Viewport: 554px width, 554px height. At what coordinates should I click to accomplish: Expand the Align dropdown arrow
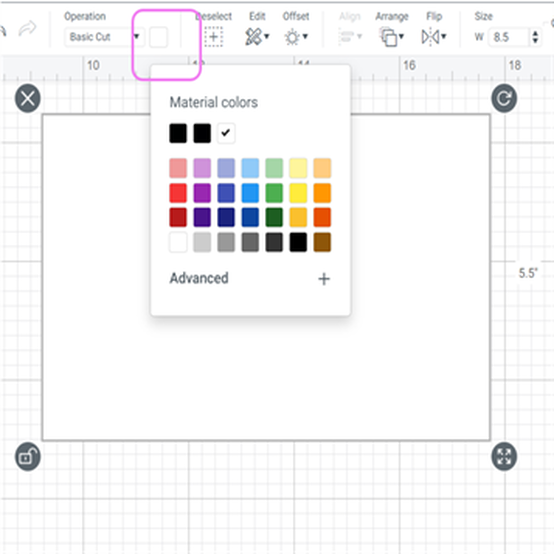[x=360, y=36]
